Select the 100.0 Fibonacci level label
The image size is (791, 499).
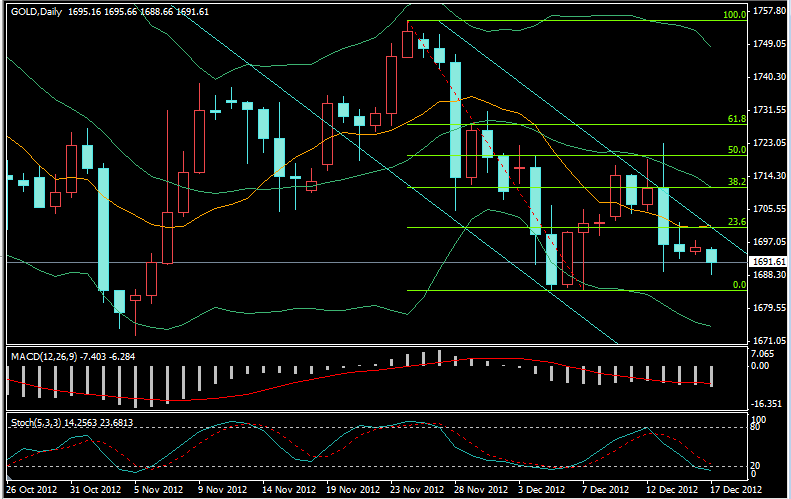point(734,15)
